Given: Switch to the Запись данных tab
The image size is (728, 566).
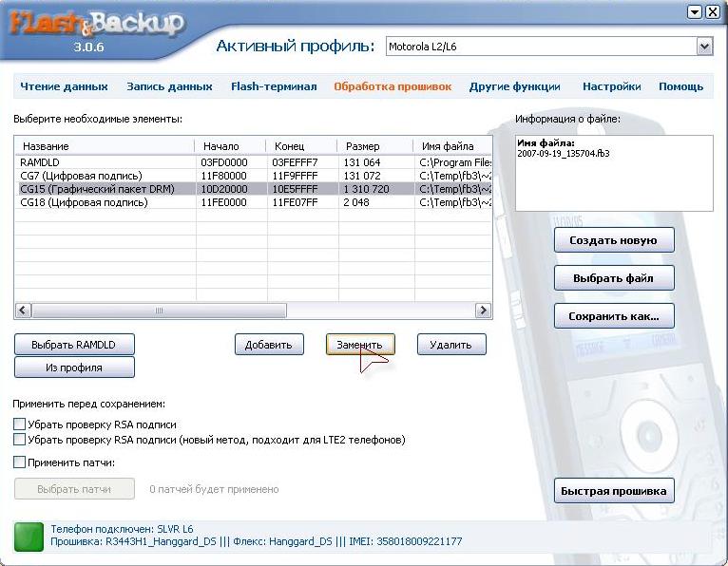Looking at the screenshot, I should click(169, 86).
